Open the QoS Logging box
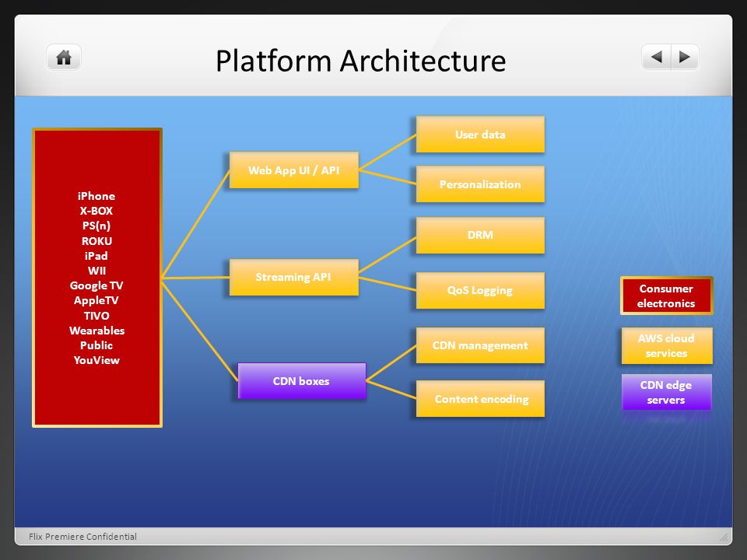The width and height of the screenshot is (747, 560). point(480,290)
